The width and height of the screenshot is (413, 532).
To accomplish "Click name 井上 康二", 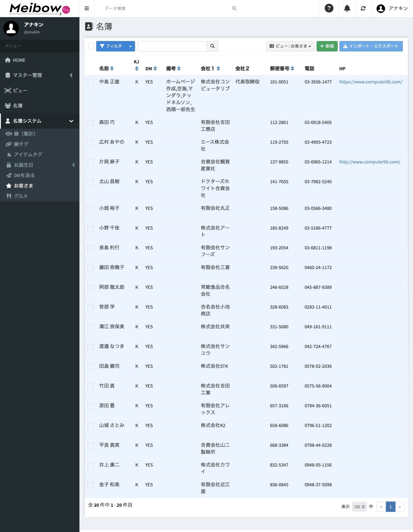I will [109, 465].
